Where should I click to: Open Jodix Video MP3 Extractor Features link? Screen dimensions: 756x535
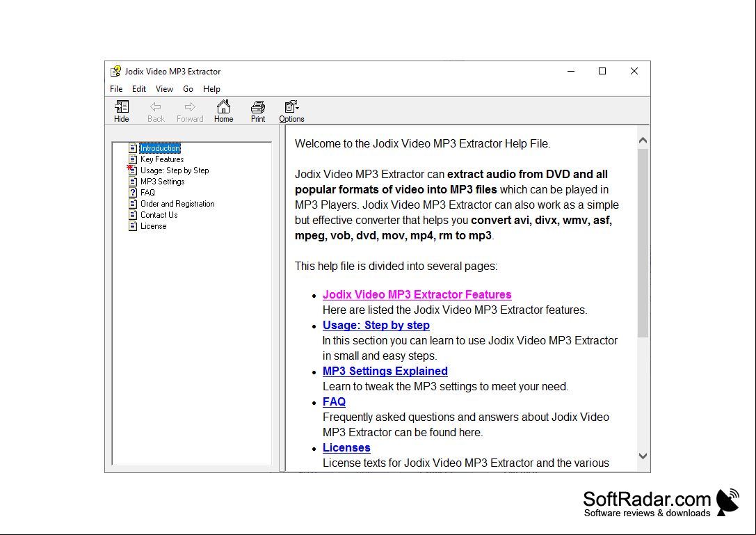[x=417, y=295]
